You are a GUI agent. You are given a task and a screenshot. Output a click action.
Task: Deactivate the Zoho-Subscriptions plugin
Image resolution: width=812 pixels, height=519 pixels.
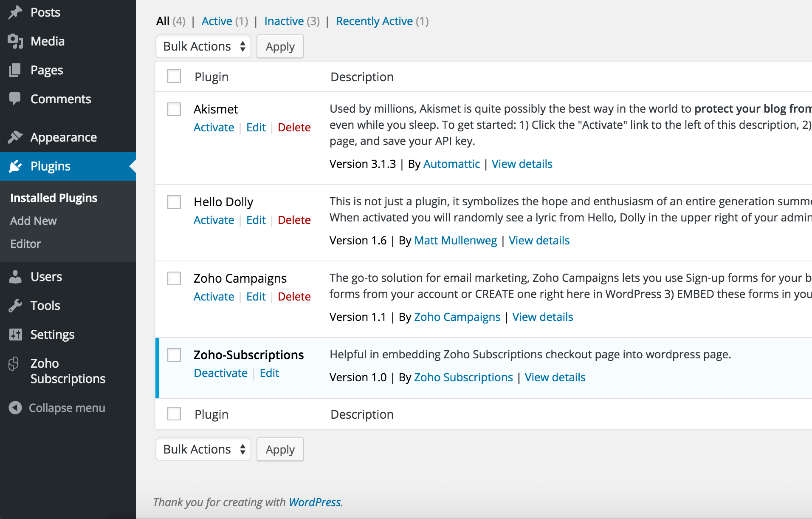point(221,373)
